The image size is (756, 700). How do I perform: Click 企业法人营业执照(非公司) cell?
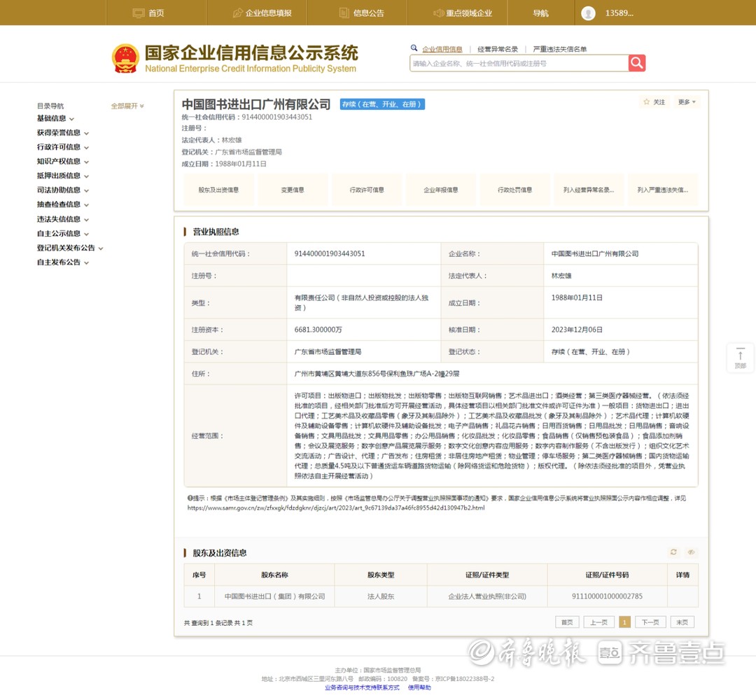click(487, 596)
